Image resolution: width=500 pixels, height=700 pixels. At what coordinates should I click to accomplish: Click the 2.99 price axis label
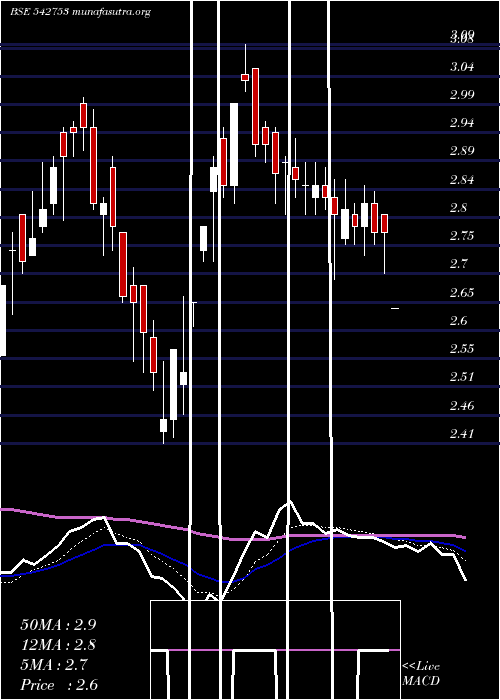462,95
